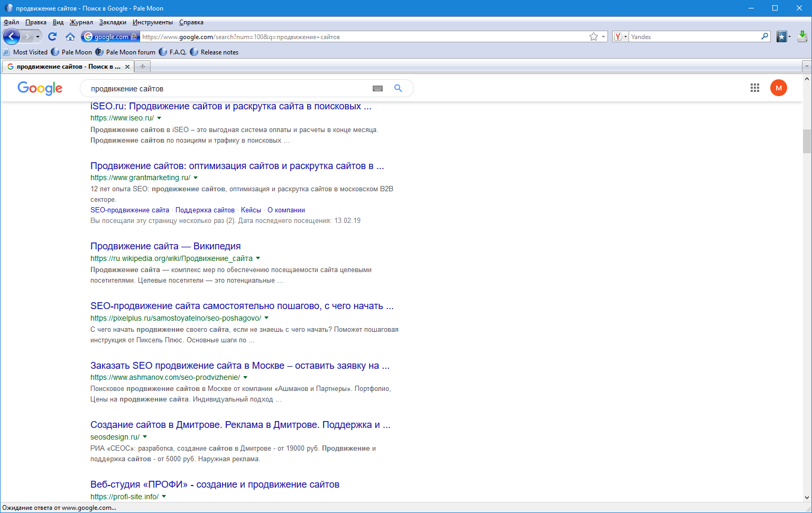
Task: Open the Yandex search engine selector
Action: click(x=620, y=36)
